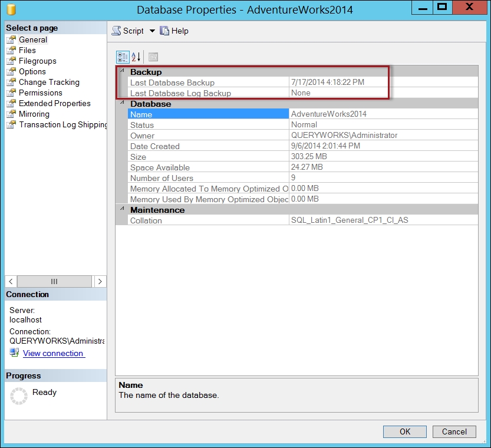Click the Options page icon
This screenshot has height=448, width=491.
(x=11, y=72)
